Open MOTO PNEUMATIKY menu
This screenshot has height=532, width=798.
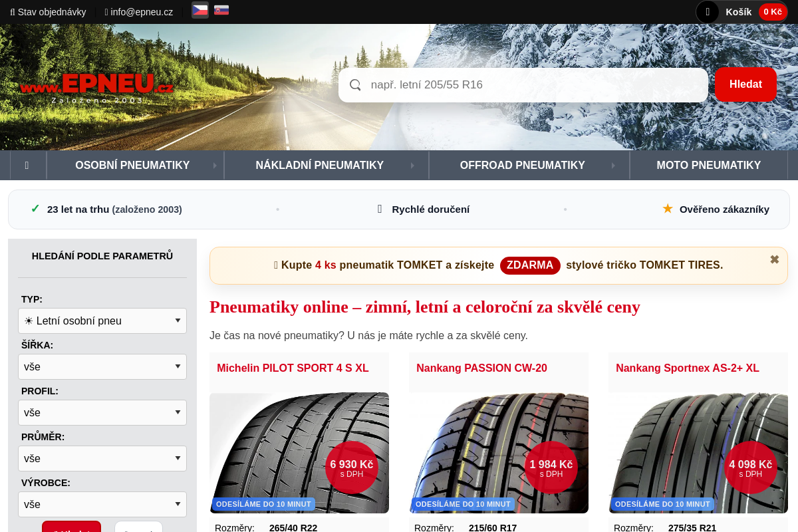pos(708,165)
